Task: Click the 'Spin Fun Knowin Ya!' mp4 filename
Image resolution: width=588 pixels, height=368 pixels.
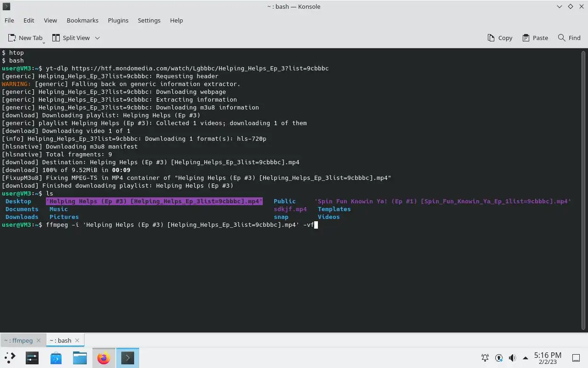Action: (x=443, y=201)
